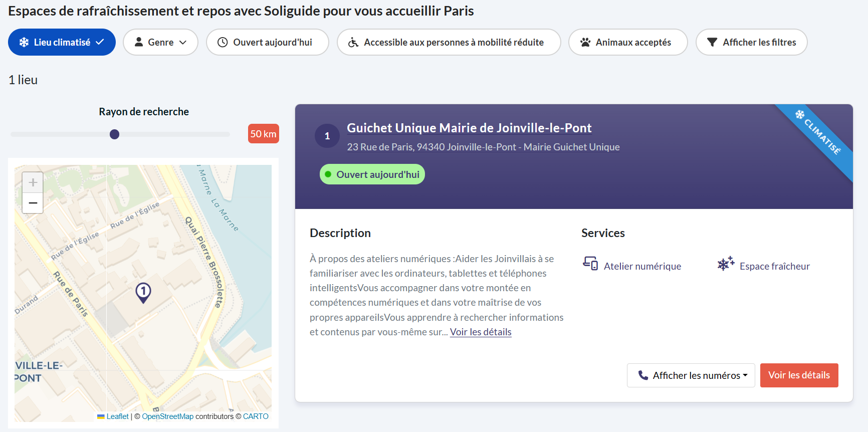Screen dimensions: 868x432
Task: Zoom out on the map
Action: [33, 203]
